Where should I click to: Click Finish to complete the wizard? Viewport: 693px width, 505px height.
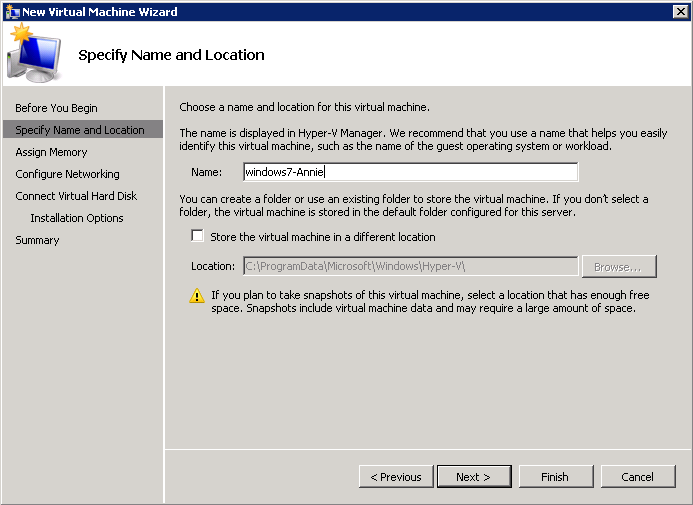(555, 477)
